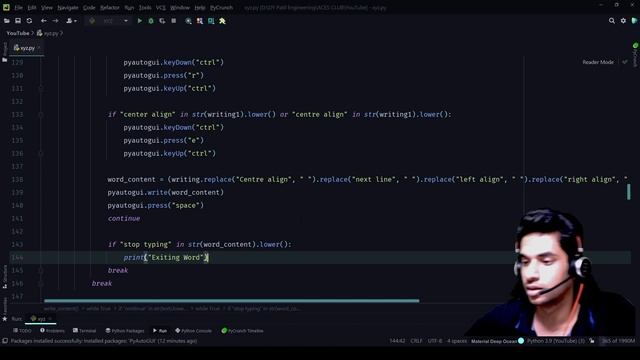Open the Window menu
The width and height of the screenshot is (640, 360).
[180, 8]
